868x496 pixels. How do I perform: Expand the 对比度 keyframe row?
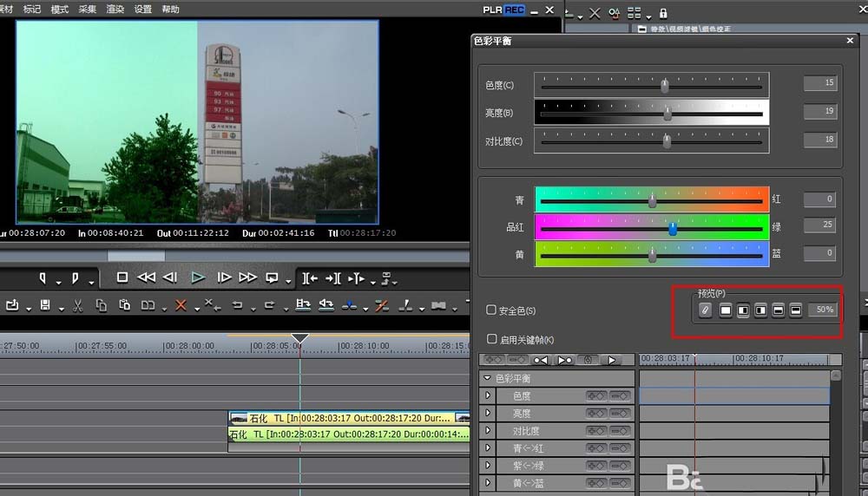487,431
